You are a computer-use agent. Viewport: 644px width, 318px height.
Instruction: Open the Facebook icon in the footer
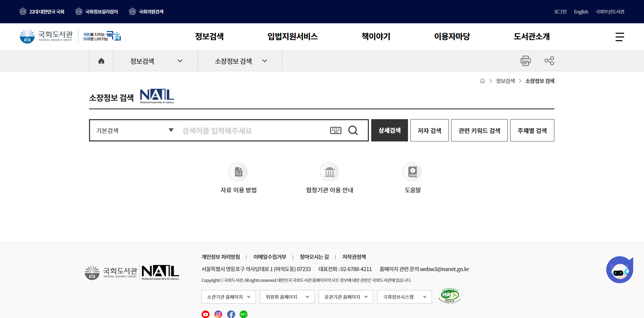[x=231, y=314]
